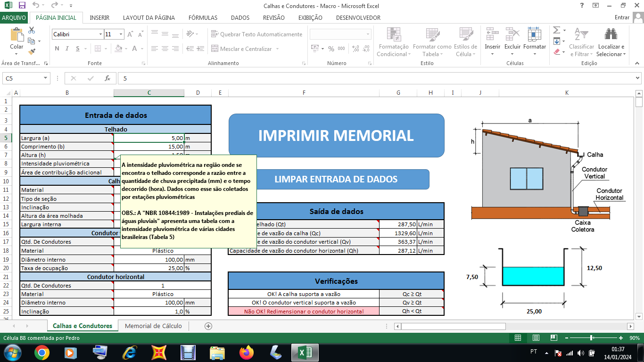Screen dimensions: 644x362
Task: Open the FÓRMULAS ribbon tab
Action: click(203, 17)
